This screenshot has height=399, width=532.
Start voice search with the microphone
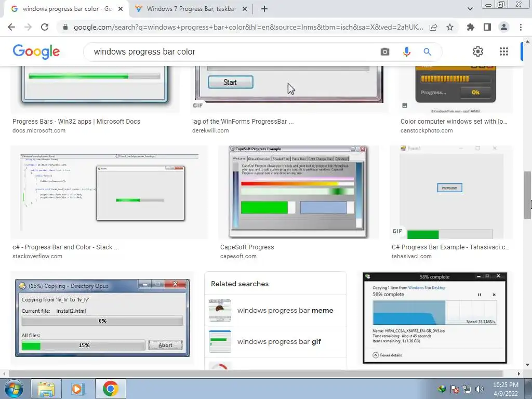click(406, 52)
